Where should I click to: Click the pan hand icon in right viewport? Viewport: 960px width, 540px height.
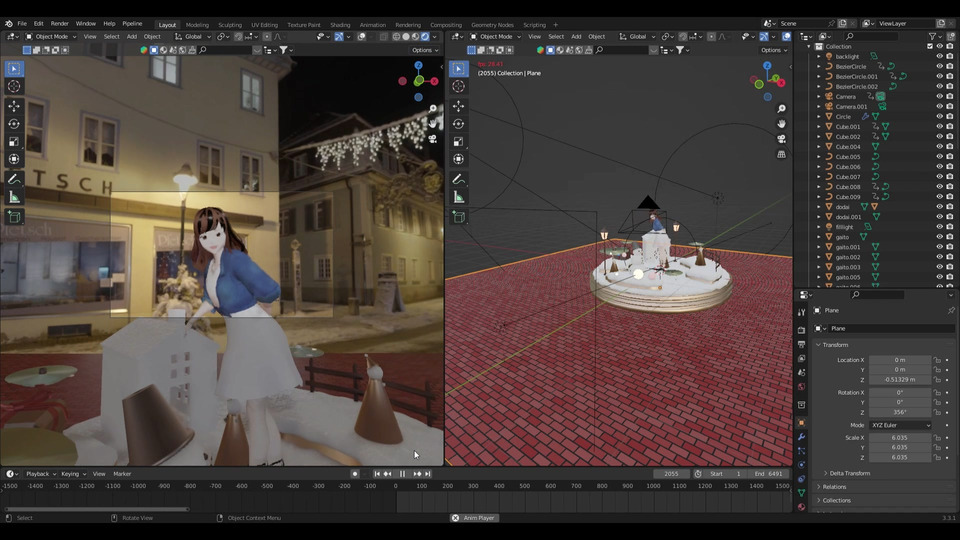(781, 124)
